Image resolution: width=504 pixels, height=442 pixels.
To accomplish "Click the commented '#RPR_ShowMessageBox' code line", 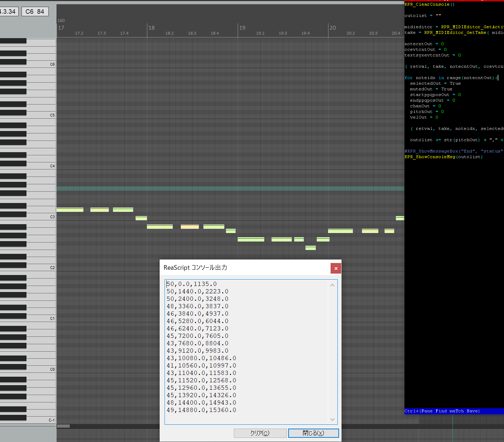I will click(x=454, y=151).
